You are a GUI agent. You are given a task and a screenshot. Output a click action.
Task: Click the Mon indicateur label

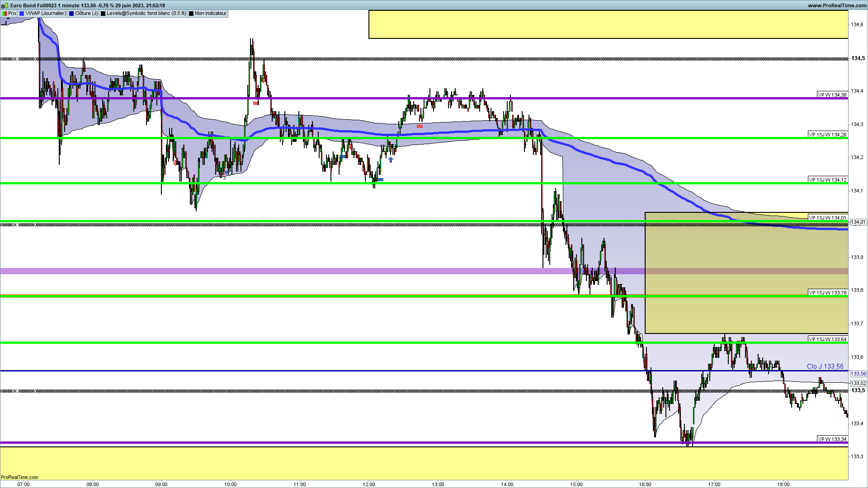(x=210, y=14)
